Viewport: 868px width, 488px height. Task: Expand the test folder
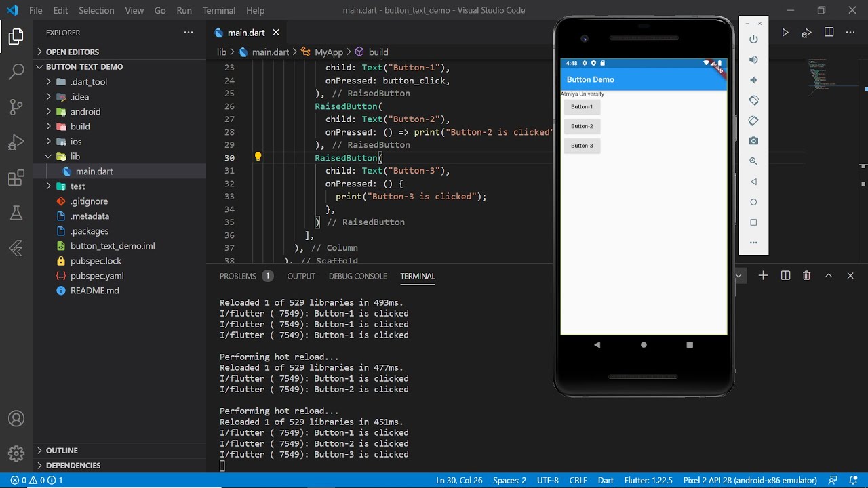(x=119, y=186)
